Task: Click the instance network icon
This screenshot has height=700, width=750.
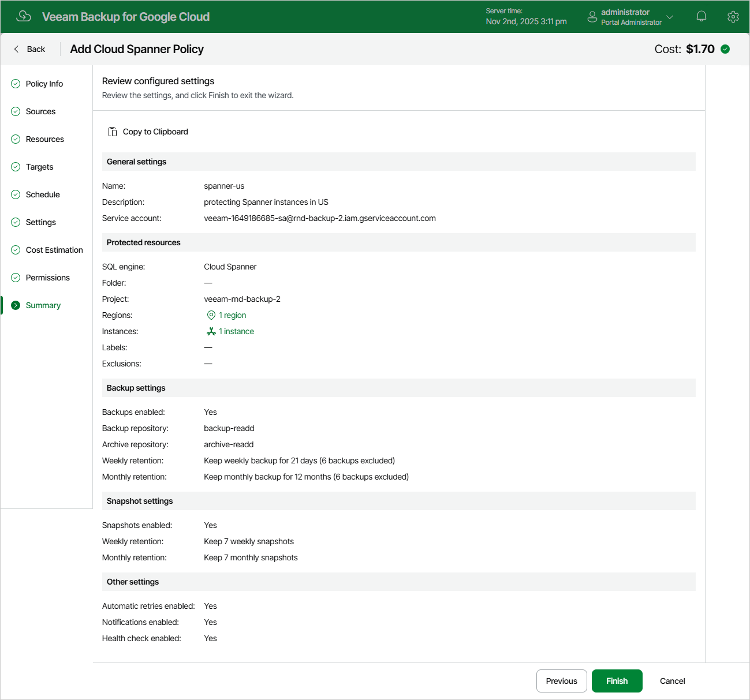Action: tap(211, 331)
